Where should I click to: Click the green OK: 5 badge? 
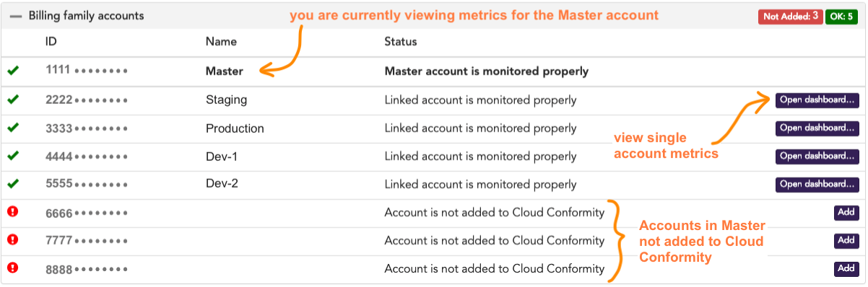pyautogui.click(x=842, y=17)
